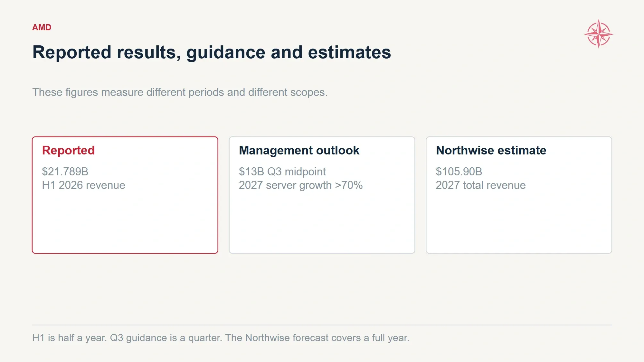644x362 pixels.
Task: Select the $21.789B figure
Action: (65, 172)
